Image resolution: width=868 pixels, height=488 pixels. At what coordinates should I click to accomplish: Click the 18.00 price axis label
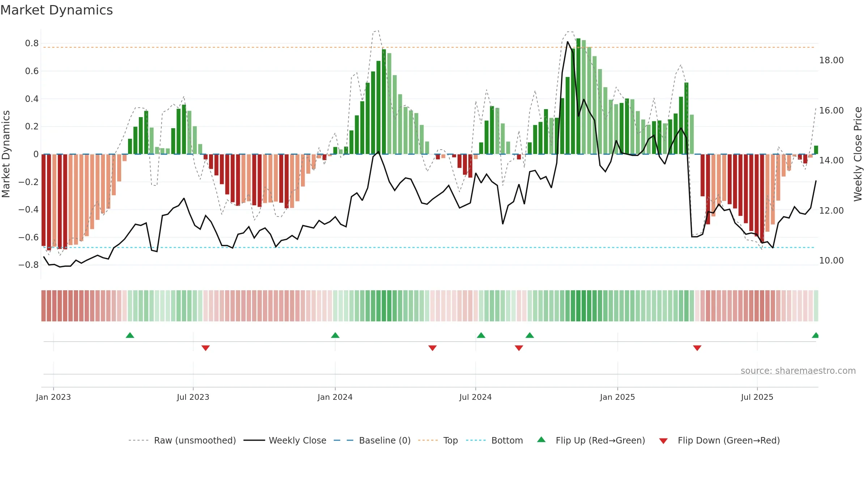coord(831,60)
